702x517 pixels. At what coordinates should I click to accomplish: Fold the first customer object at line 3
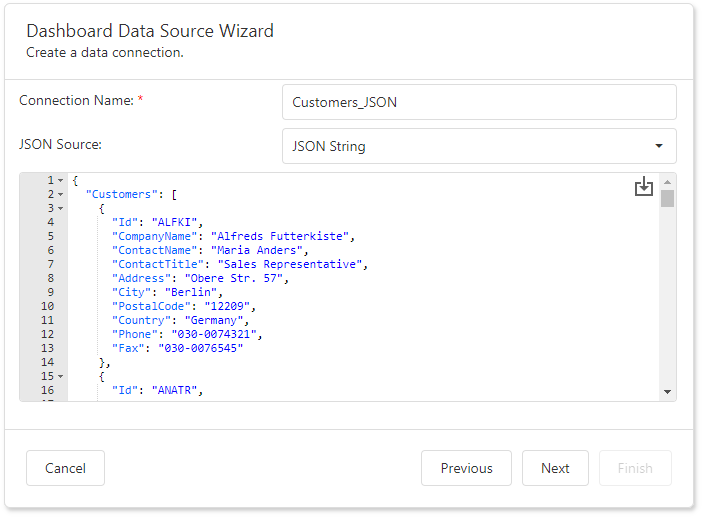point(60,208)
